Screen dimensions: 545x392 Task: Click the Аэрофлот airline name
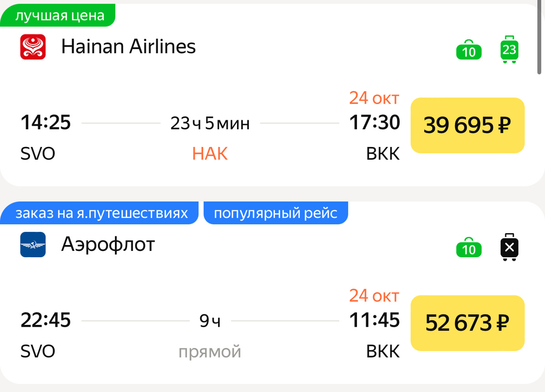[x=108, y=245]
